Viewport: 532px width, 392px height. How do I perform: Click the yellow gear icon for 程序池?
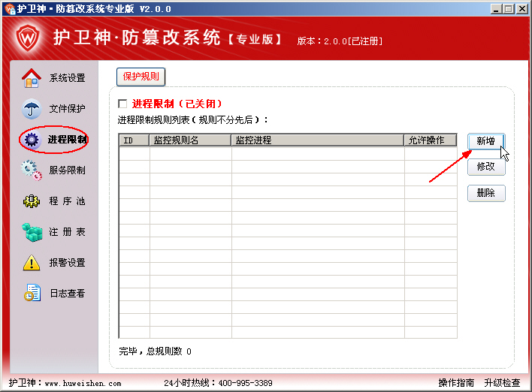[32, 201]
